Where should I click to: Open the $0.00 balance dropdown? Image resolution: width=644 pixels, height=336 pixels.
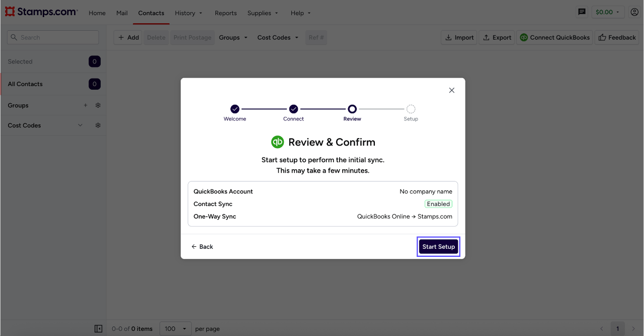[608, 12]
